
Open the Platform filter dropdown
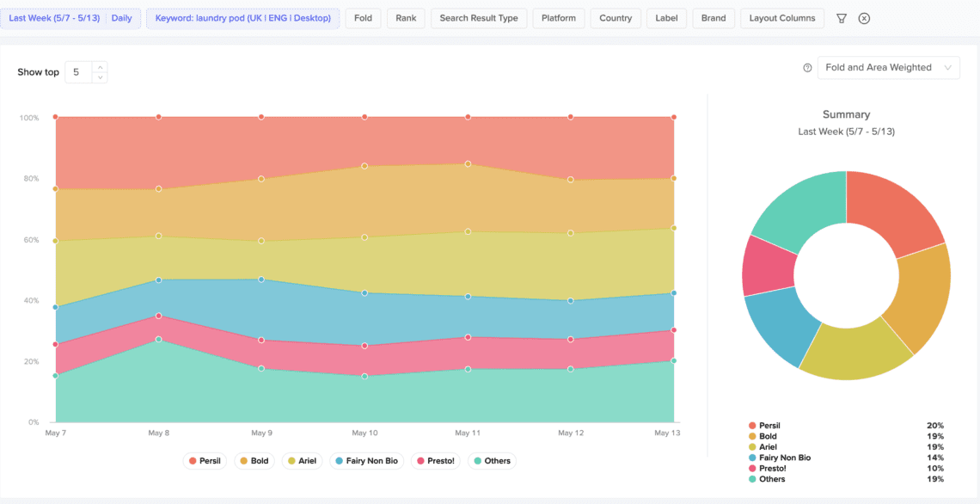pos(558,17)
